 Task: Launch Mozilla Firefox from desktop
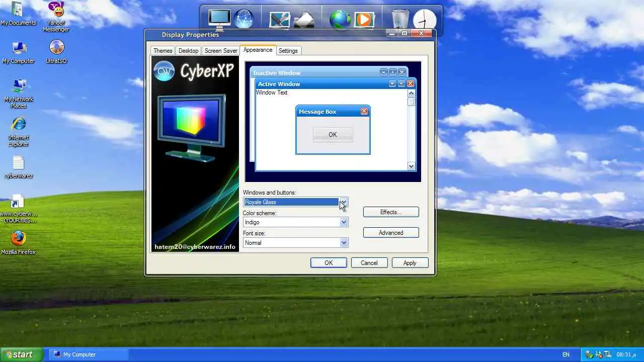click(18, 242)
